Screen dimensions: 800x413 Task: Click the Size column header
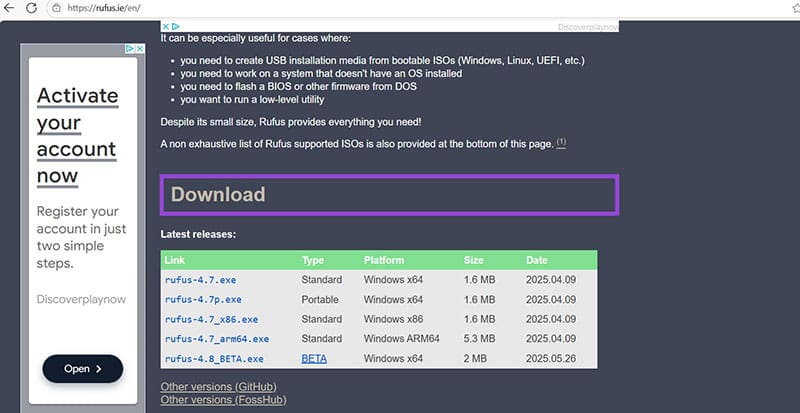(473, 260)
